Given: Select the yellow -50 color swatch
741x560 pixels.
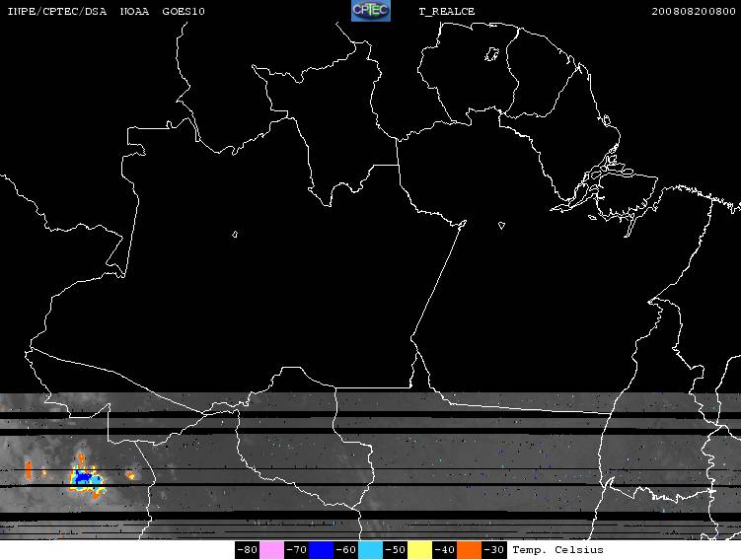Looking at the screenshot, I should coord(419,550).
